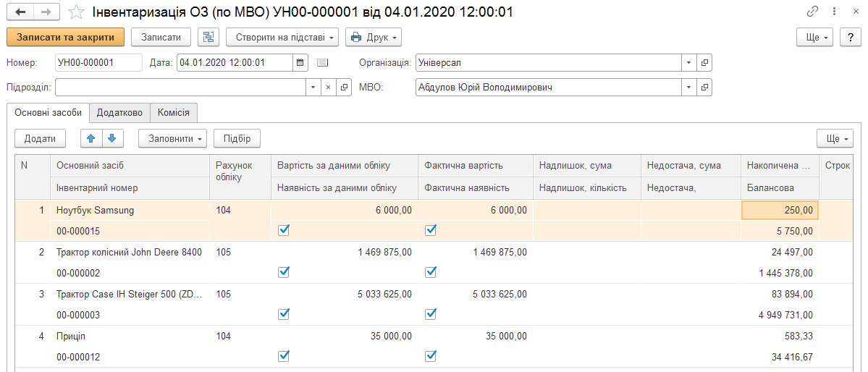Screen dimensions: 868x372
Task: Open calendar picker for the date field
Action: click(x=300, y=62)
